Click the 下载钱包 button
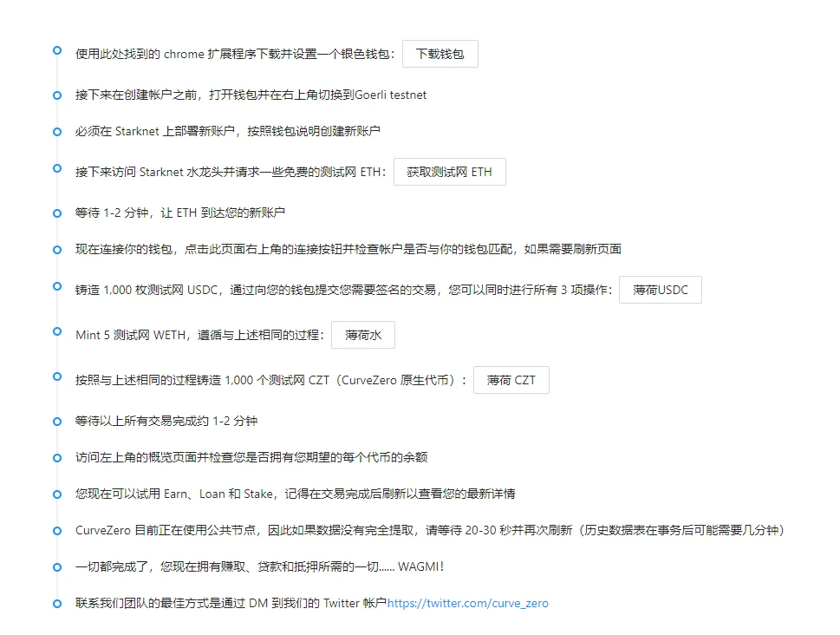The width and height of the screenshot is (840, 635). (x=440, y=54)
